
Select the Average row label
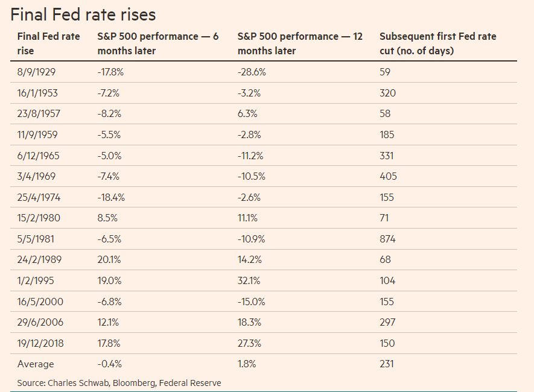click(x=36, y=364)
